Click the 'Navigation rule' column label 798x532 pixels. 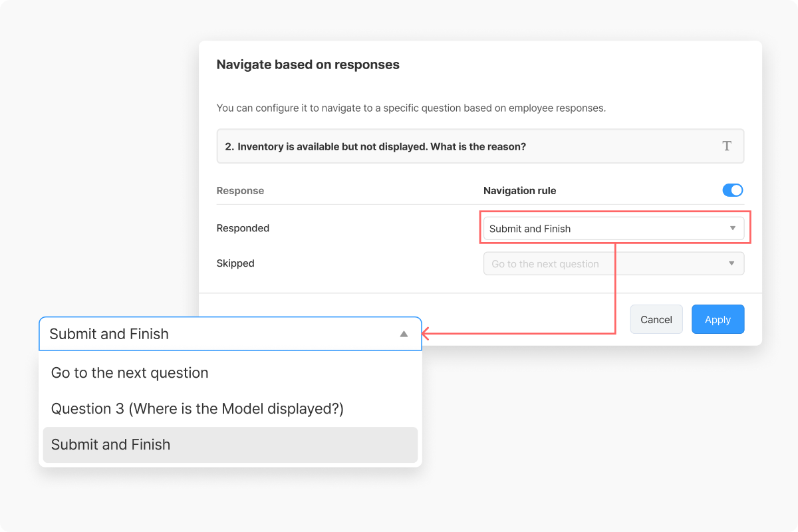point(519,191)
